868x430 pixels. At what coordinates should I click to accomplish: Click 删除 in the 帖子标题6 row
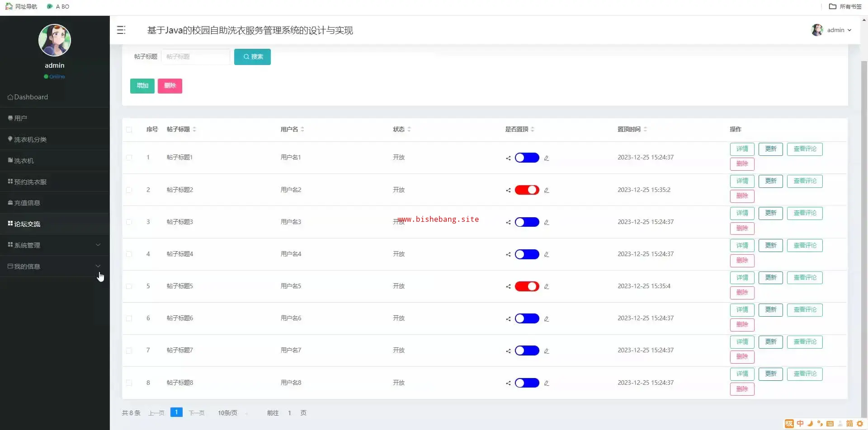click(x=742, y=325)
